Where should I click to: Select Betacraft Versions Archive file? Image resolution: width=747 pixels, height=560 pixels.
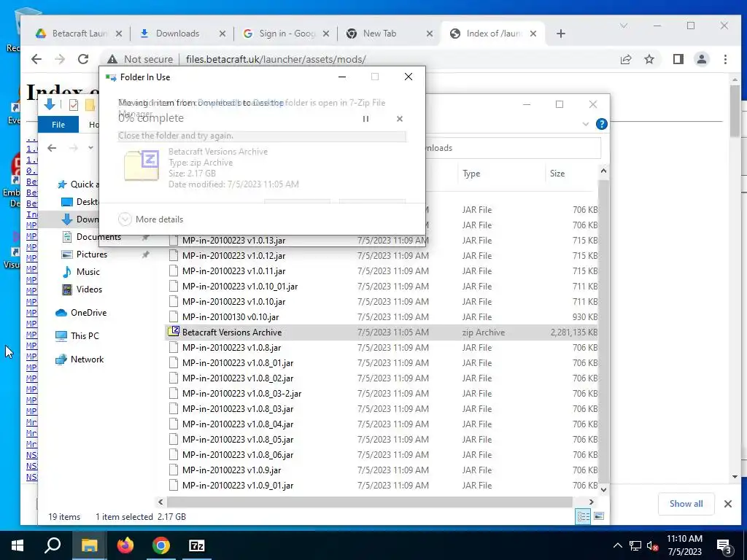(x=381, y=332)
